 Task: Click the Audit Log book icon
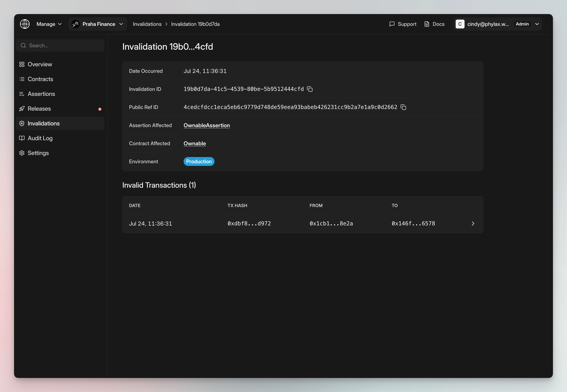pos(22,138)
